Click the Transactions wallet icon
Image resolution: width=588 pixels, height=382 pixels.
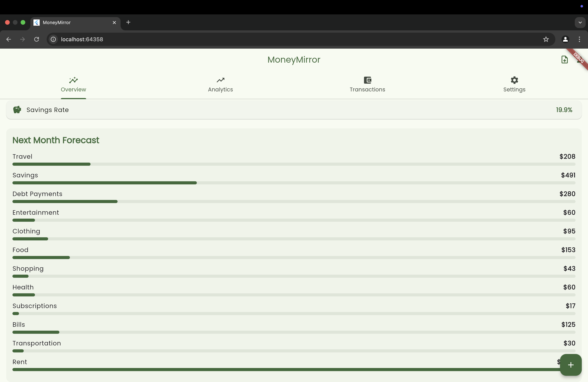[367, 80]
